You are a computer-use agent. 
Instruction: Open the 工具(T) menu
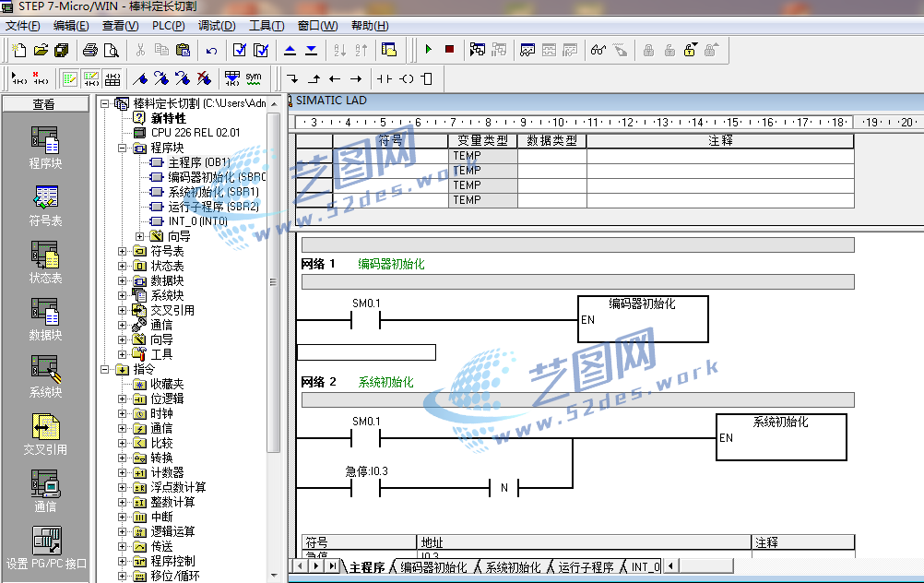tap(267, 26)
